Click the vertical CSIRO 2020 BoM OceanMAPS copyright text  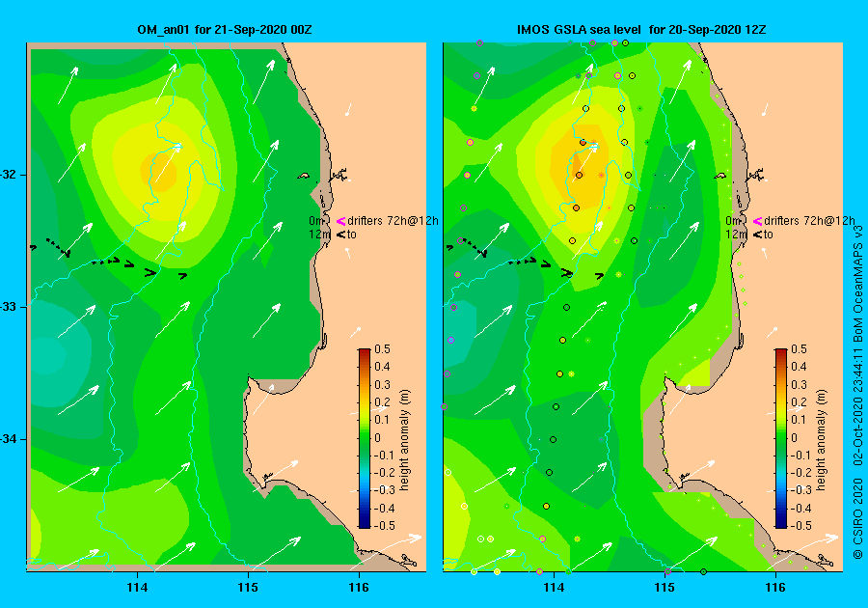[858, 391]
